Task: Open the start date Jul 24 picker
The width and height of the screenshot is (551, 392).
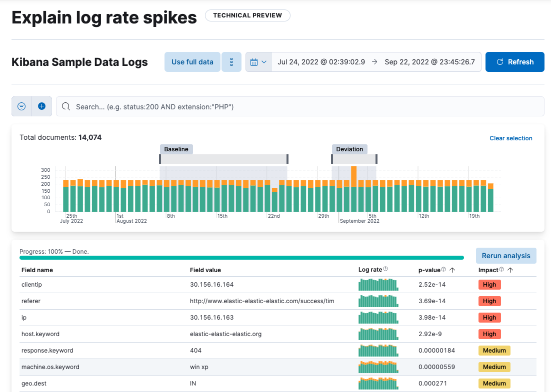Action: click(x=320, y=61)
